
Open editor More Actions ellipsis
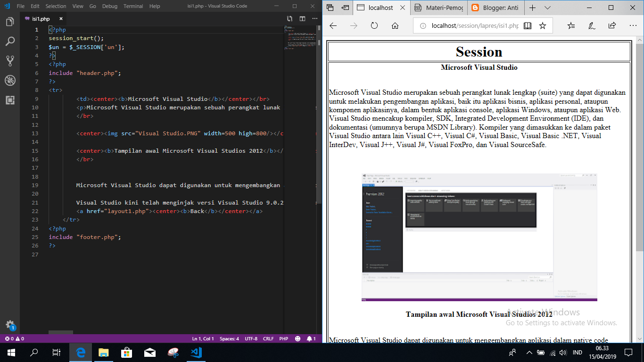click(x=314, y=19)
